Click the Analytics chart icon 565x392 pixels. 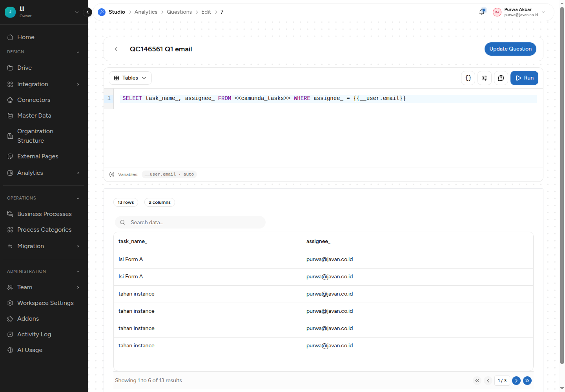click(x=10, y=173)
